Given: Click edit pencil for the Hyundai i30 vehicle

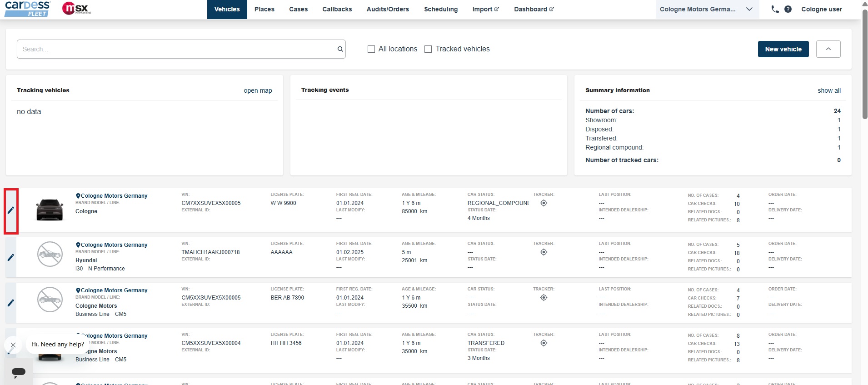Looking at the screenshot, I should (11, 257).
